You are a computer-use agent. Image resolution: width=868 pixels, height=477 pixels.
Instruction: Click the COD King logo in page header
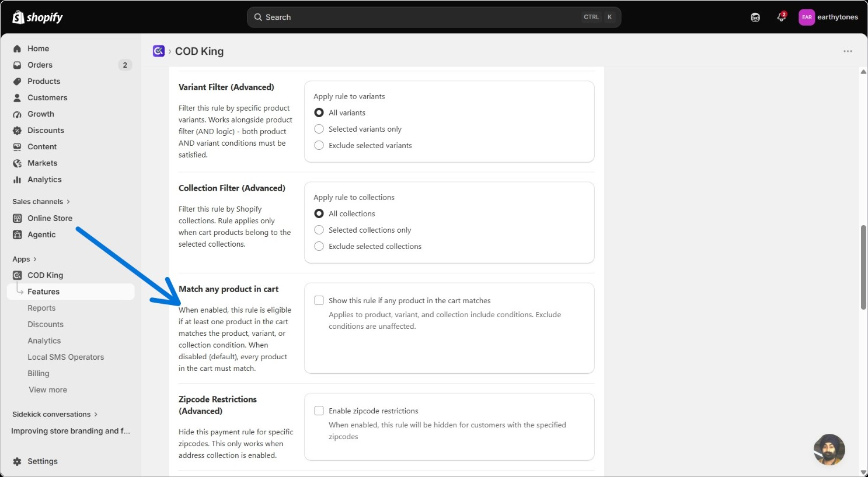158,51
